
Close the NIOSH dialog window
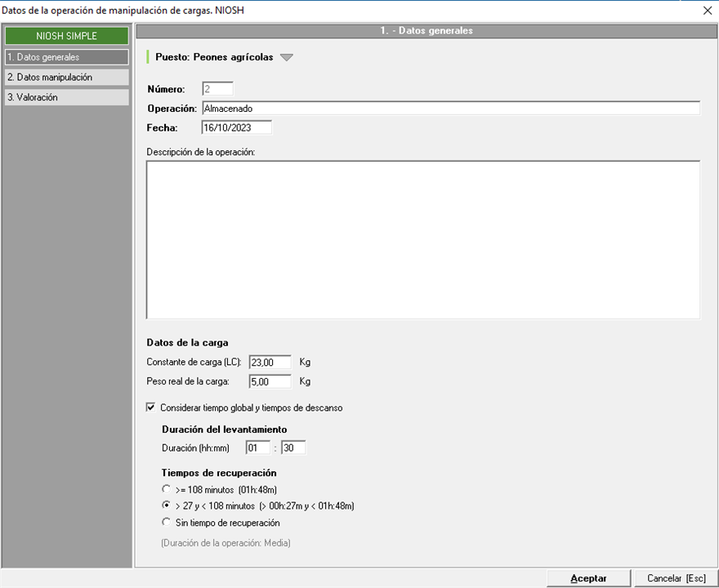[x=707, y=11]
